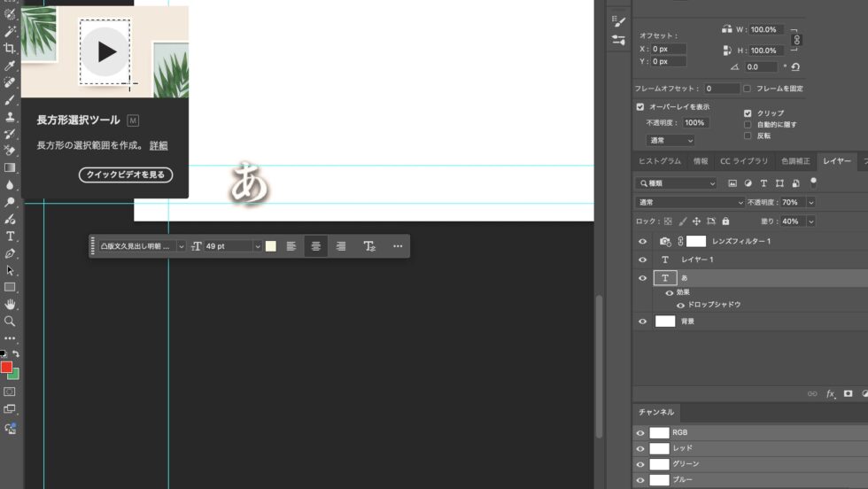This screenshot has width=868, height=489.
Task: Click the 詳細 link in tooltip
Action: coord(159,145)
